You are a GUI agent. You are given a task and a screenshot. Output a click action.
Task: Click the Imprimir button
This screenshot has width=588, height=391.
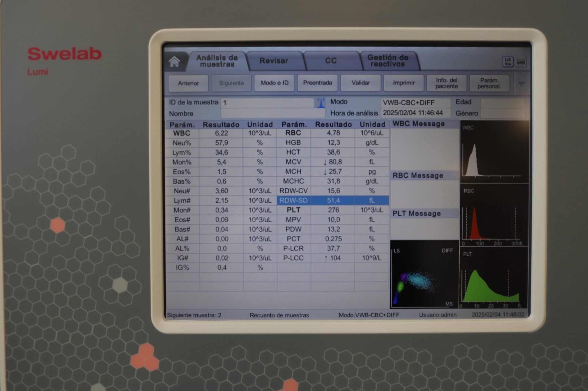point(404,83)
